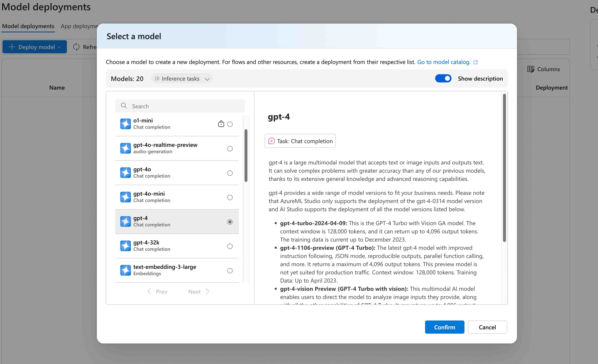Focus the model Search field
This screenshot has width=598, height=364.
pyautogui.click(x=180, y=106)
